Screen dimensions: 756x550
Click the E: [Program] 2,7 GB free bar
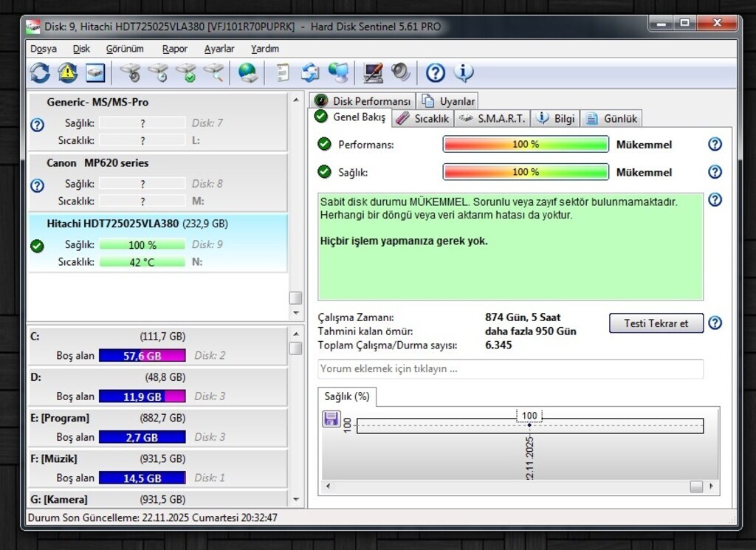[x=142, y=437]
